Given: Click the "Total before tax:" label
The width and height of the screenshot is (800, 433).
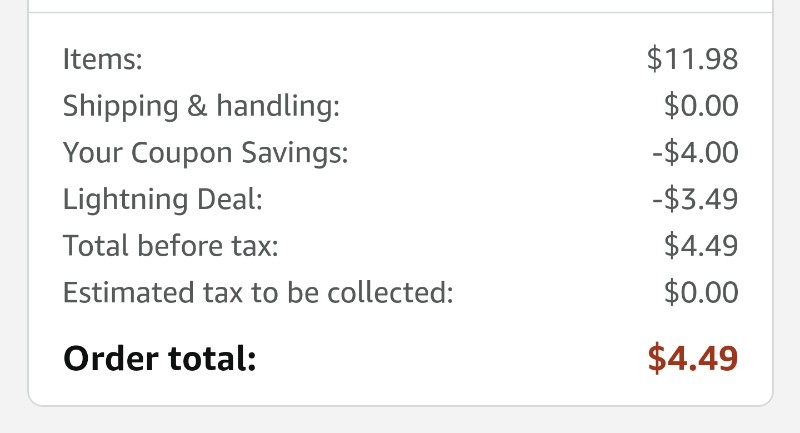Looking at the screenshot, I should click(170, 245).
